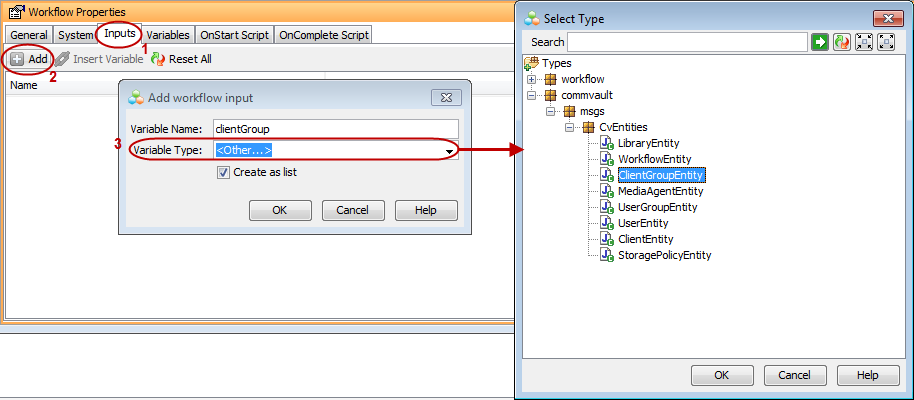Click the Reset All toolbar icon
Image resolution: width=914 pixels, height=400 pixels.
point(157,59)
